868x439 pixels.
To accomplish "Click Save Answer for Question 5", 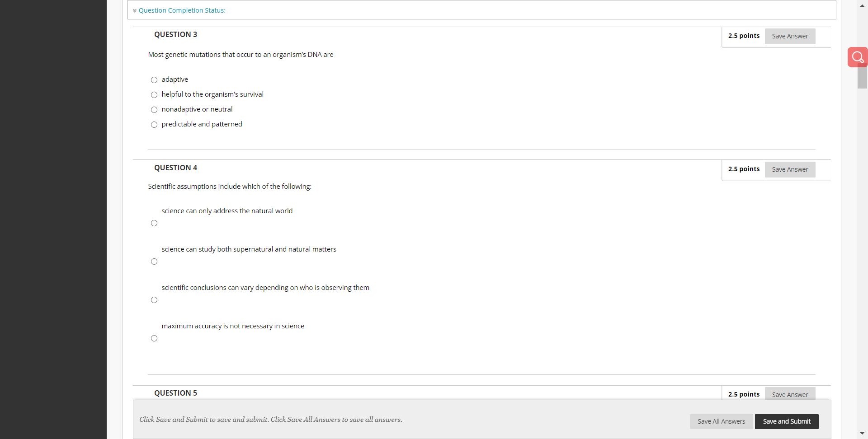I will click(x=790, y=394).
